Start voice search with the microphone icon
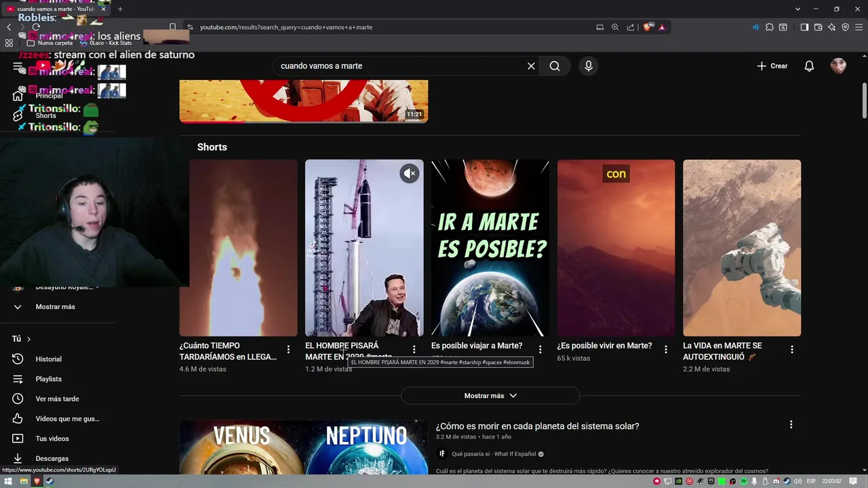868x488 pixels. [589, 66]
